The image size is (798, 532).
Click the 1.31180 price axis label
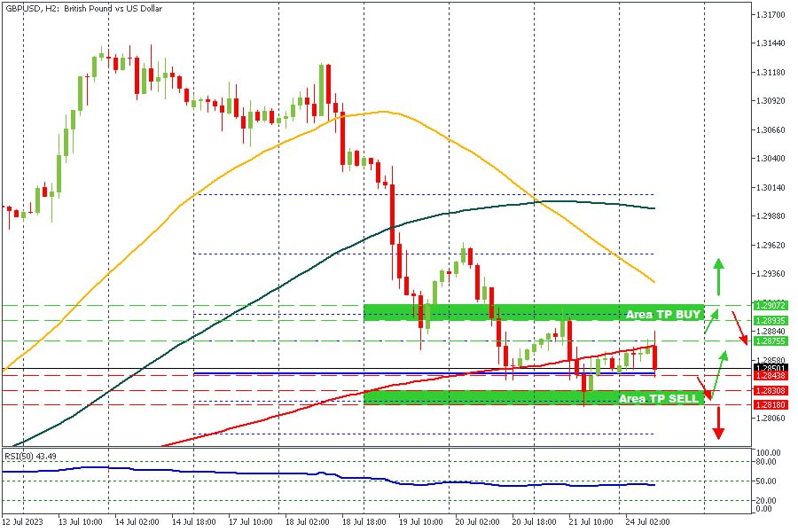[770, 73]
